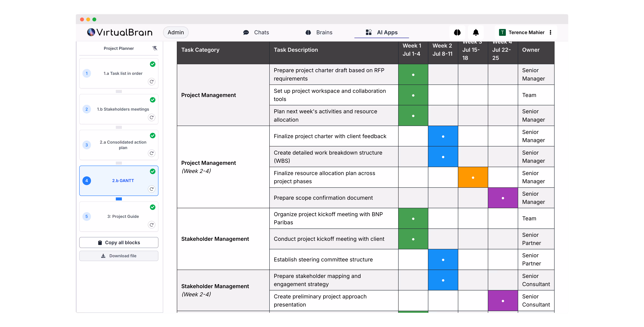This screenshot has height=327, width=644.
Task: Toggle green checkmark on 3: Project Guide
Action: point(153,207)
